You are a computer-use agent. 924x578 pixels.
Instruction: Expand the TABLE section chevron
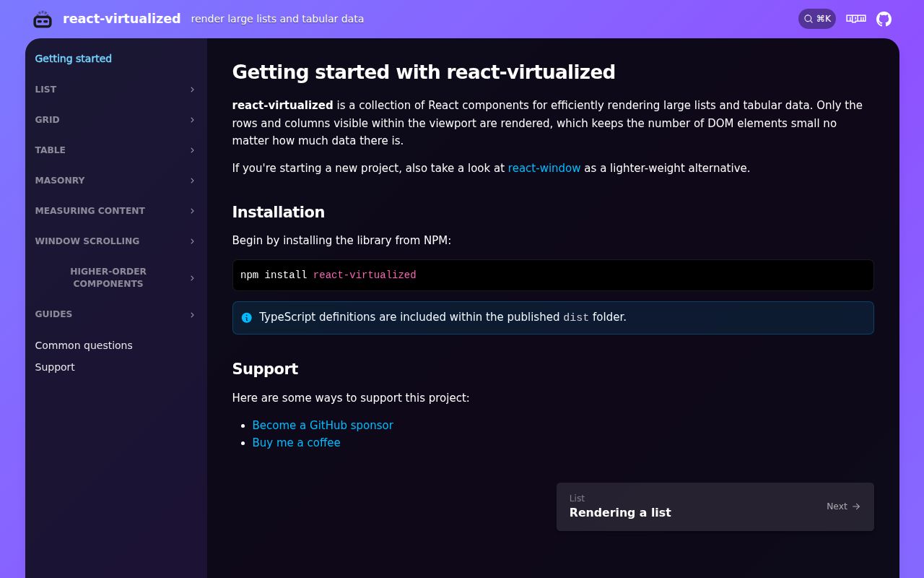[x=192, y=150]
